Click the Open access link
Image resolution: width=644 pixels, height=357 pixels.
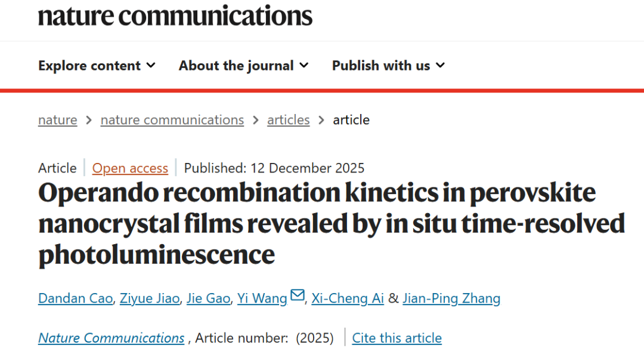pos(130,168)
